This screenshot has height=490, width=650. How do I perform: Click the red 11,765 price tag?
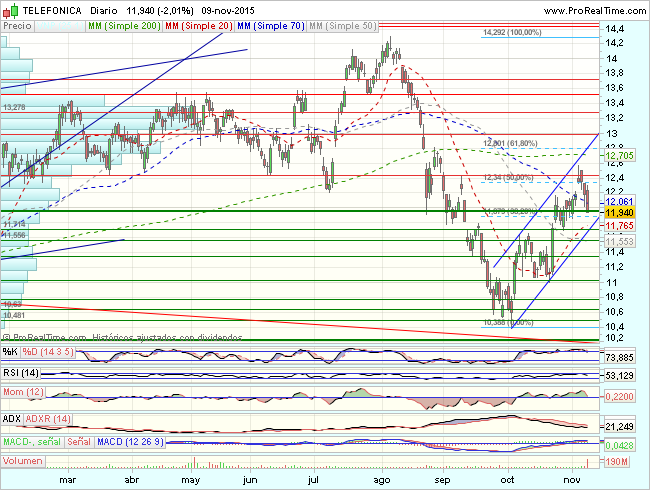[620, 226]
